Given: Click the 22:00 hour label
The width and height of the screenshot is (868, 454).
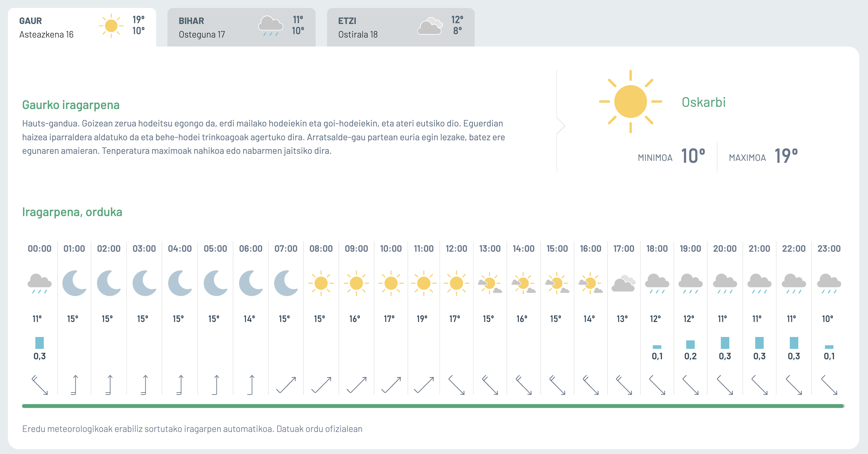Looking at the screenshot, I should tap(794, 249).
